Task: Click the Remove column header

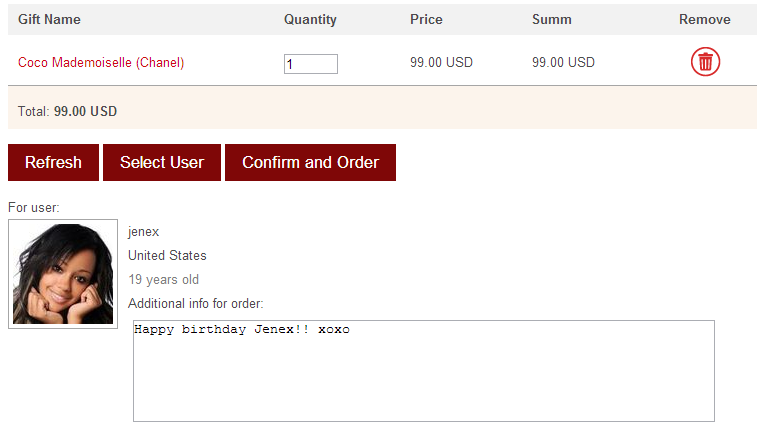Action: coord(705,19)
